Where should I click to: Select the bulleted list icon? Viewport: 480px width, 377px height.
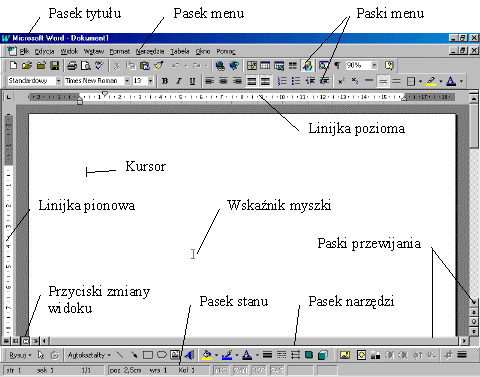coord(296,81)
